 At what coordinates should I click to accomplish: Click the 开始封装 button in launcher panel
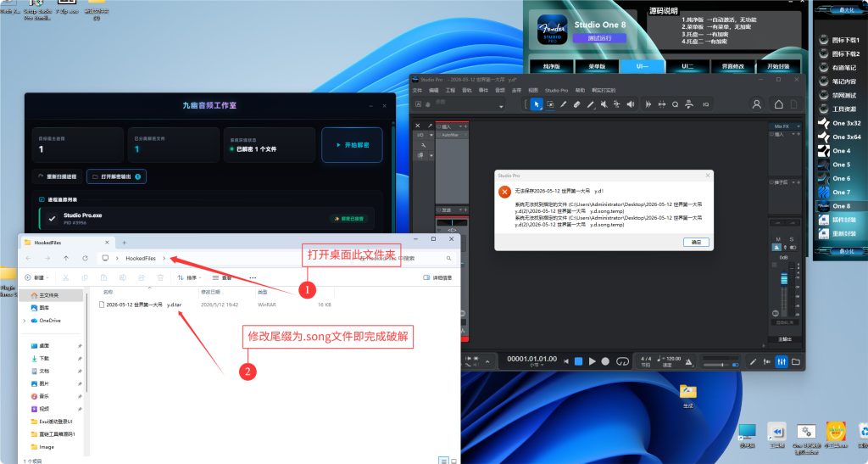pyautogui.click(x=778, y=66)
